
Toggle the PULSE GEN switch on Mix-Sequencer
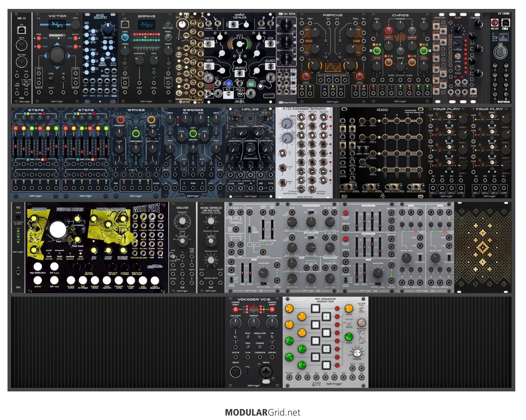pos(348,323)
